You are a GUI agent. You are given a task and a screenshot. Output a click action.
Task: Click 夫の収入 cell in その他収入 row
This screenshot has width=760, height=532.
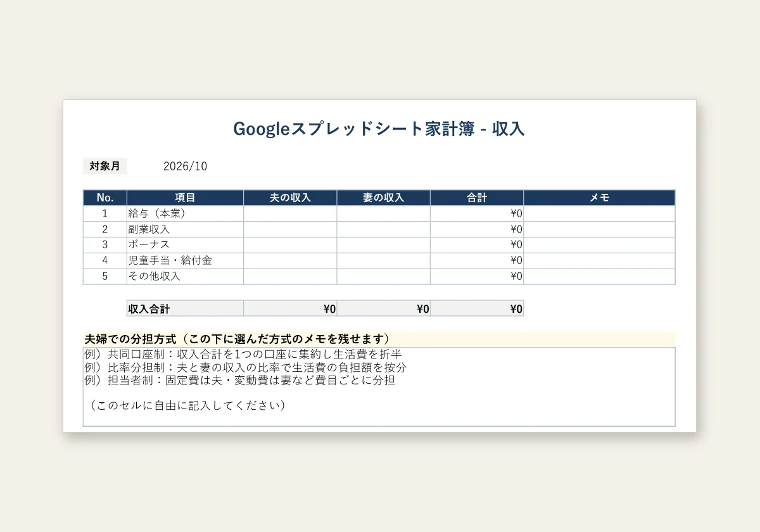click(x=290, y=277)
